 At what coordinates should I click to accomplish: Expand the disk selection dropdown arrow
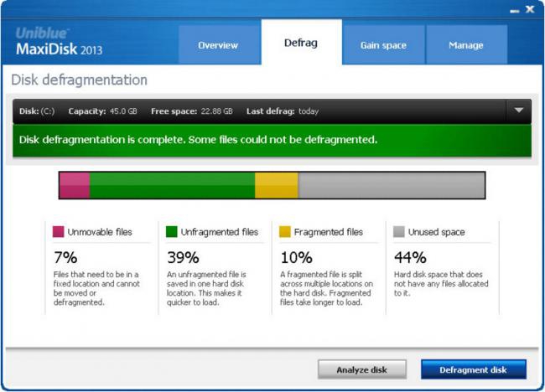pos(518,111)
